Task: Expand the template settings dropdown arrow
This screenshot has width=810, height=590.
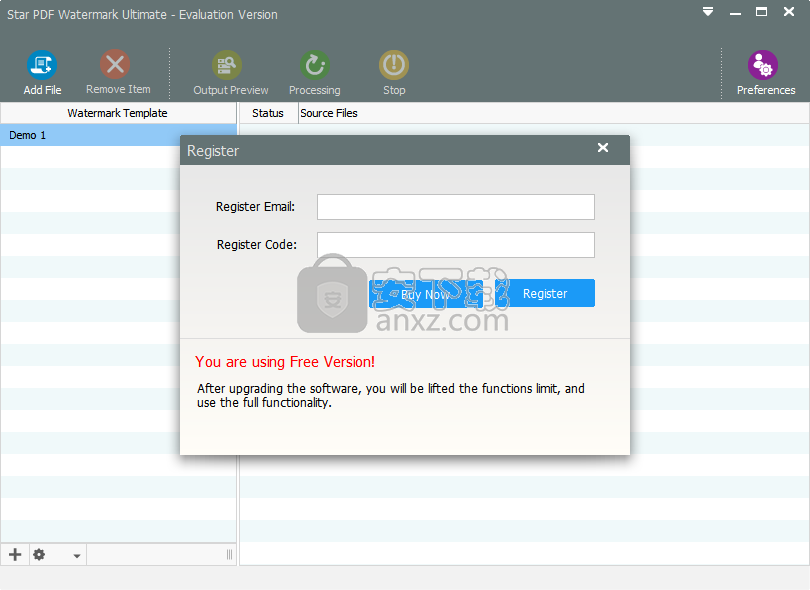Action: [76, 556]
